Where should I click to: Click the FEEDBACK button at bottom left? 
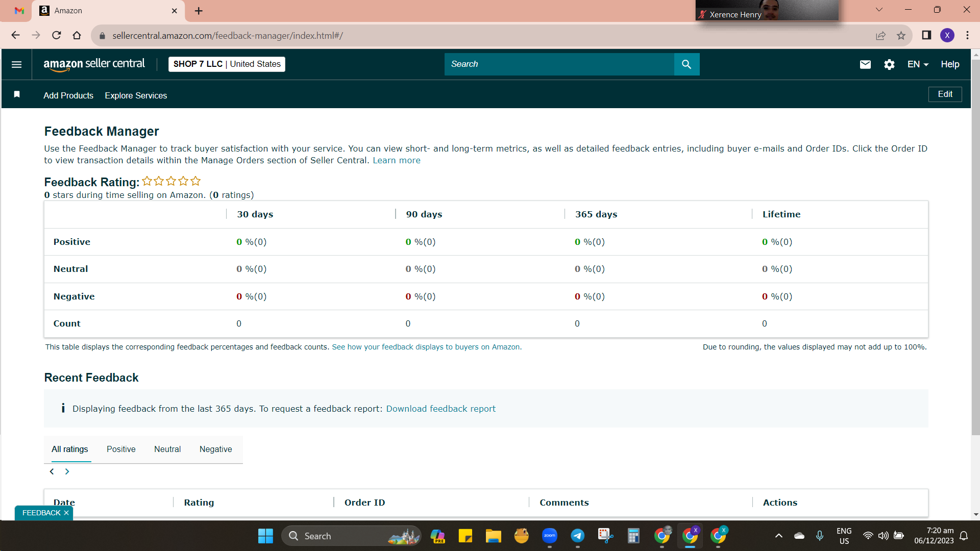click(41, 513)
